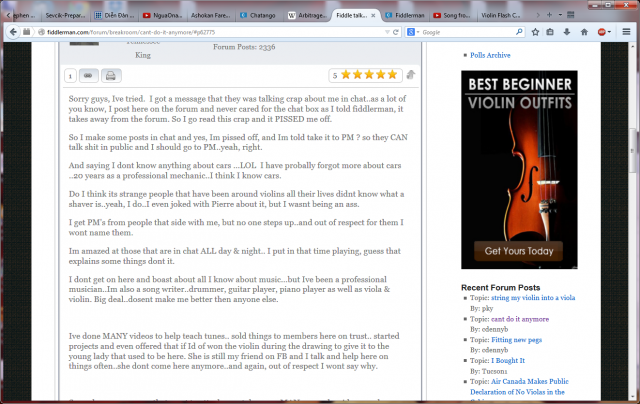Switch to the NguaOna YouTube tab
Screen dimensions: 640x404
coord(162,16)
